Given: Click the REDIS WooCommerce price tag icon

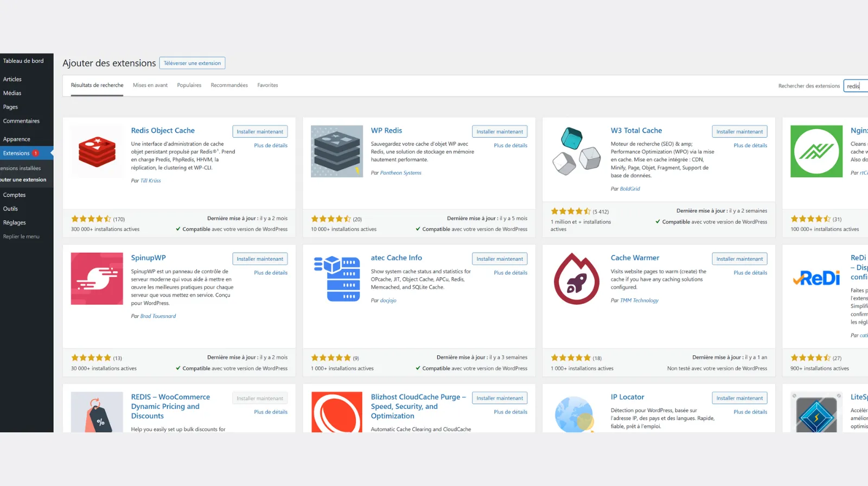Looking at the screenshot, I should (97, 412).
